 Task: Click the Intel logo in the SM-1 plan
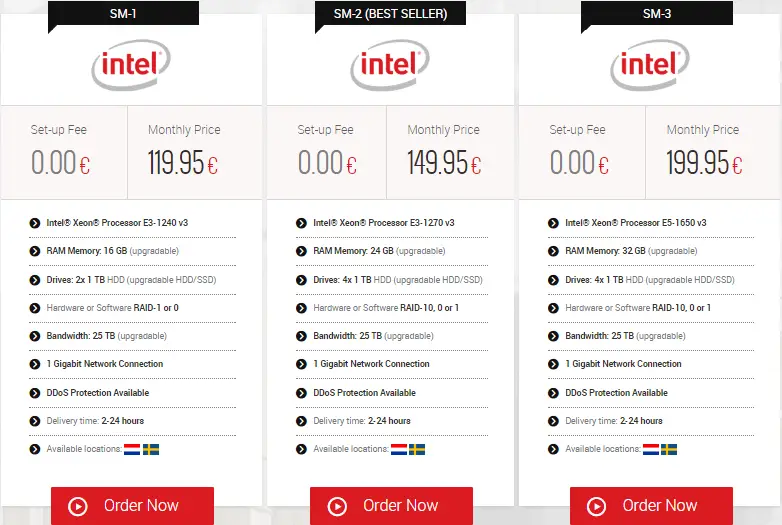coord(131,65)
